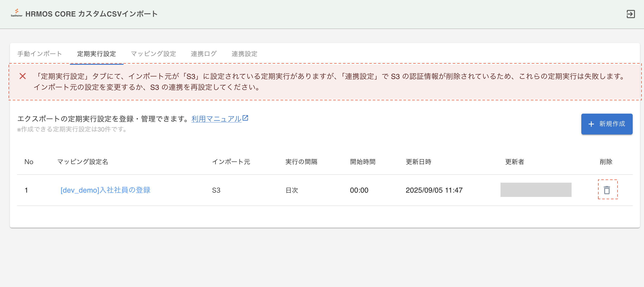Screen dimensions: 644x287
Task: Click the red X error icon
Action: (23, 76)
